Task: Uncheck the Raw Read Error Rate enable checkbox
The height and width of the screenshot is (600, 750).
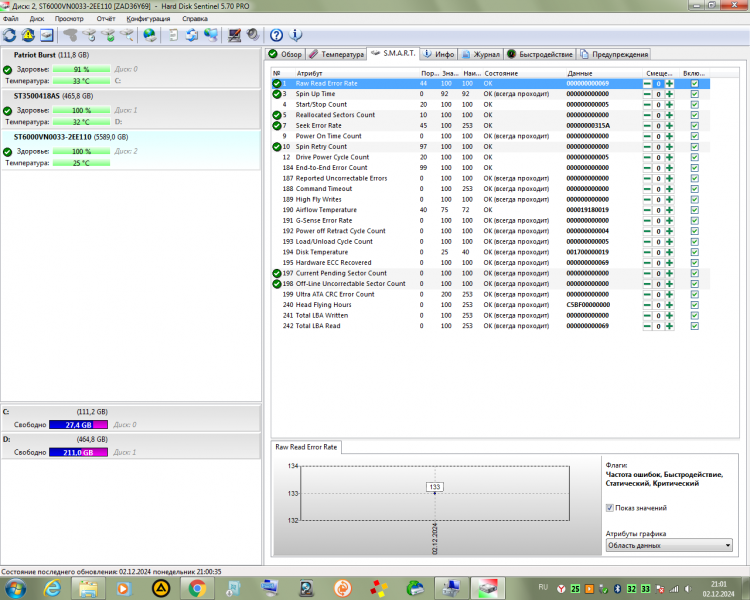Action: pyautogui.click(x=695, y=84)
